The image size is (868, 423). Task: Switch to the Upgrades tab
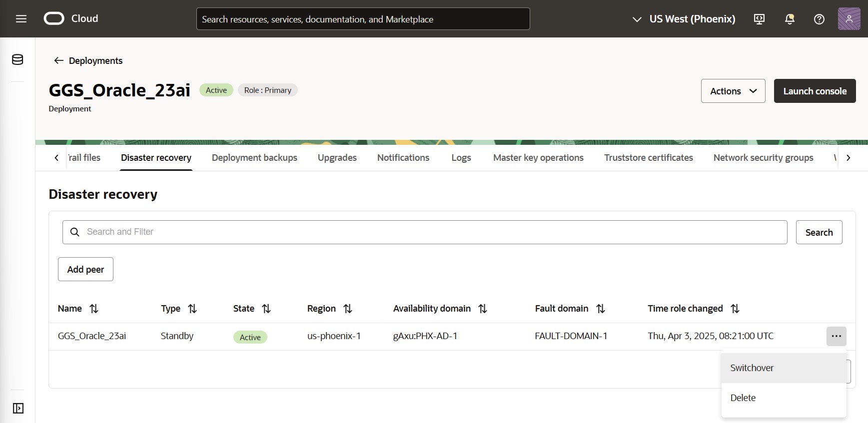pos(337,158)
